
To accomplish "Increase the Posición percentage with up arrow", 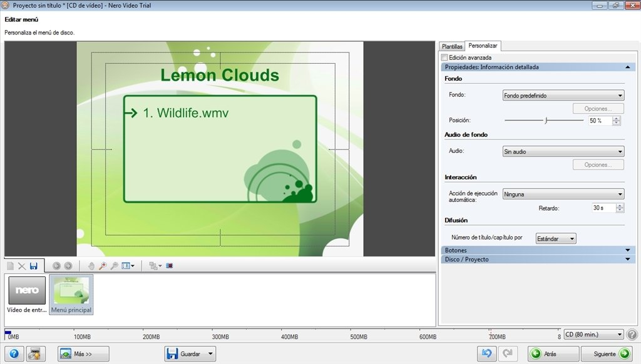I will (x=617, y=118).
